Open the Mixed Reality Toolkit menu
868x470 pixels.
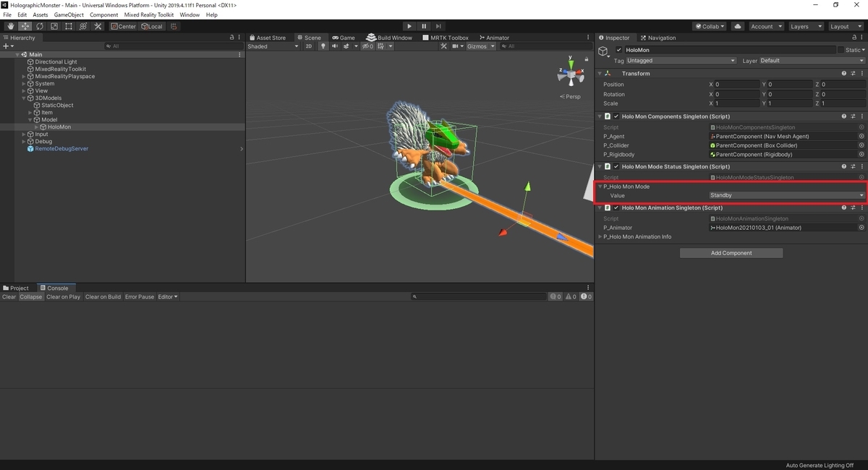pos(148,14)
